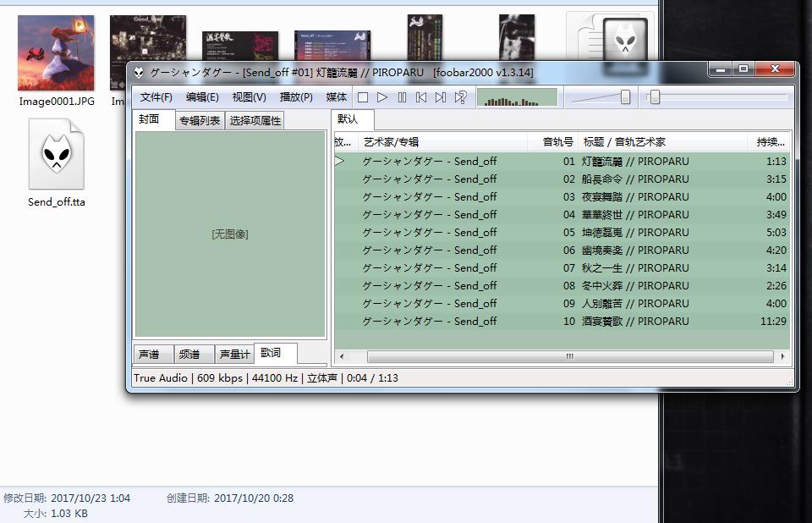Image resolution: width=812 pixels, height=523 pixels.
Task: Select Image0001.JPG thumbnail in Explorer
Action: tap(56, 52)
